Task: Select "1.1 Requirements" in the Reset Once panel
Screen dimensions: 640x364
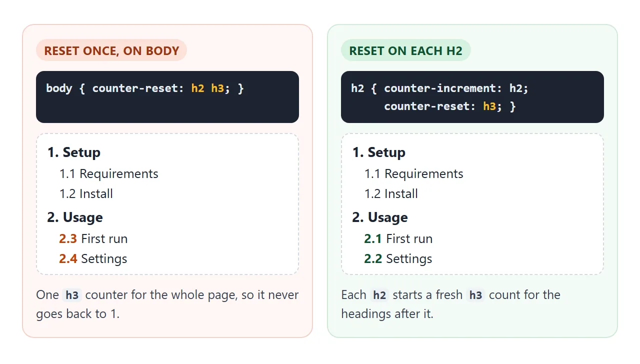Action: tap(109, 174)
